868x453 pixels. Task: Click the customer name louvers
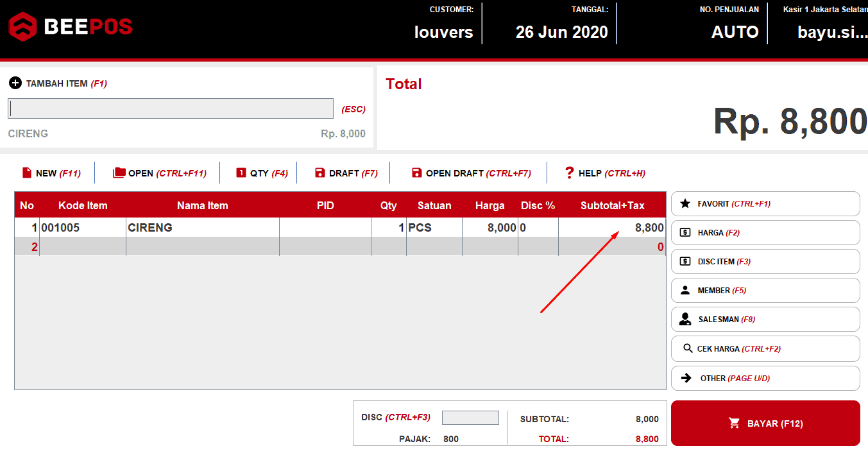click(x=444, y=32)
